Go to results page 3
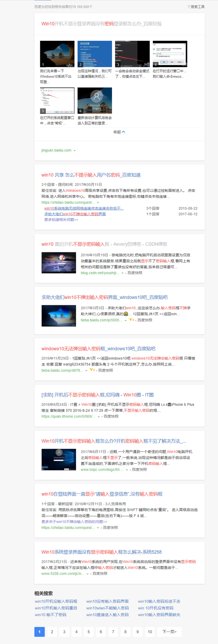218x644 pixels. click(x=64, y=632)
